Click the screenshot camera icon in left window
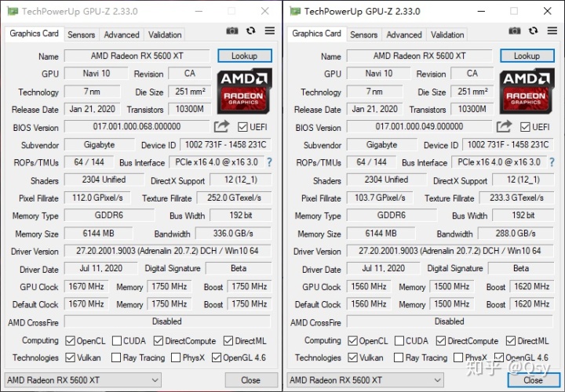This screenshot has height=392, width=565. tap(232, 31)
